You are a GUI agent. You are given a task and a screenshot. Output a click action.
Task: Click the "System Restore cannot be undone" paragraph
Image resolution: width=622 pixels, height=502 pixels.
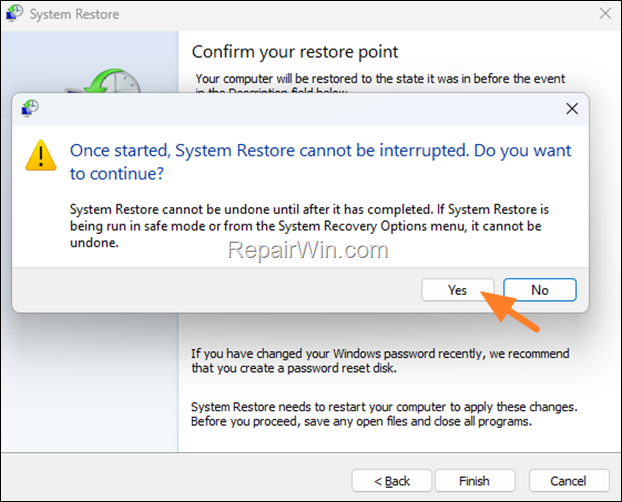coord(309,226)
